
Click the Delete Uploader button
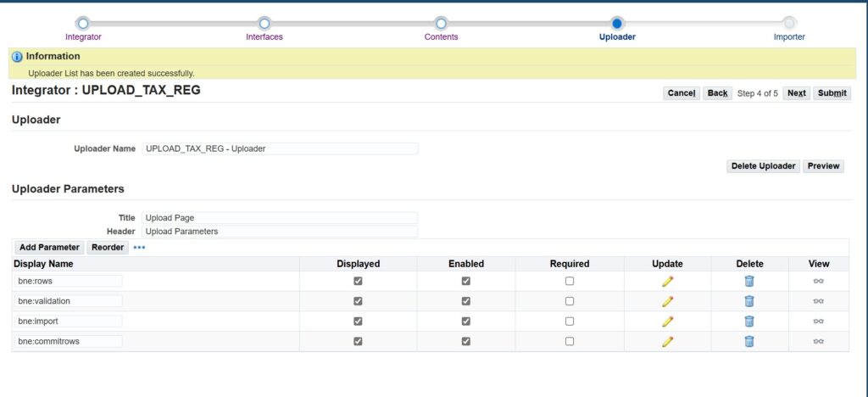763,166
